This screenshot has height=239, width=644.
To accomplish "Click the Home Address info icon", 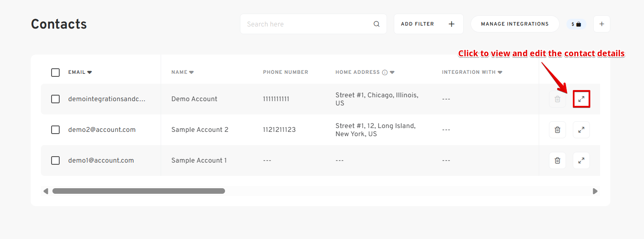I will [385, 72].
